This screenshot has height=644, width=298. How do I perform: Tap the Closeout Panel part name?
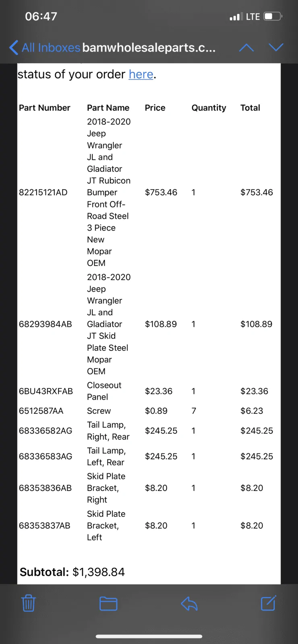coord(104,391)
